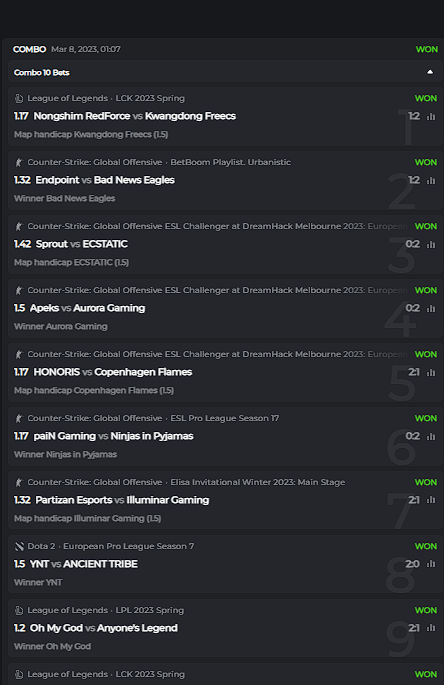Screen dimensions: 444x685
Task: Open stats icon for HONORIS vs Copenhagen Flames
Action: 431,372
